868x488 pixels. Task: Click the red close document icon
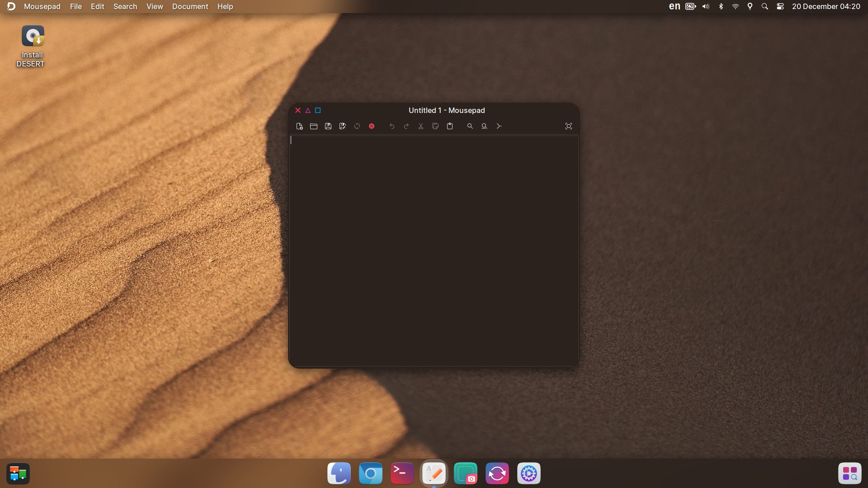pos(372,126)
